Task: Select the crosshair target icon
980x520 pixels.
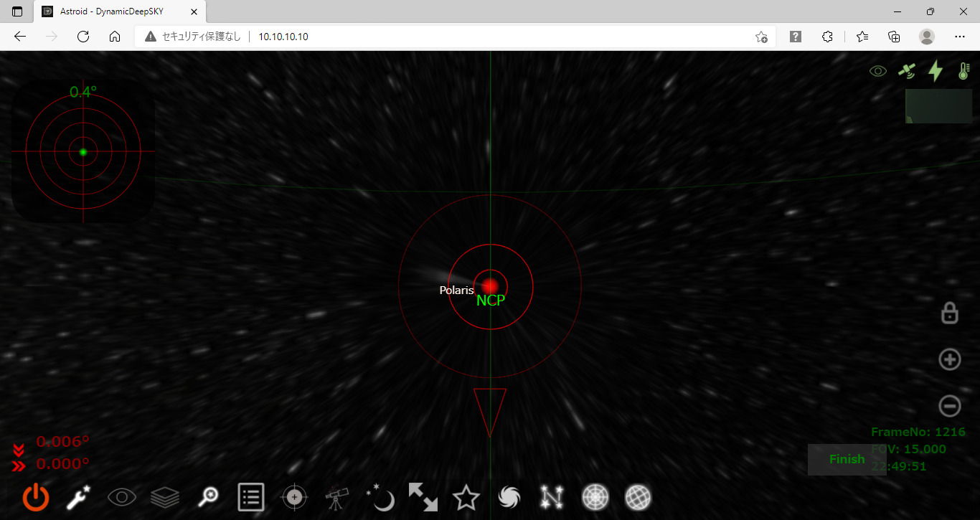Action: (294, 497)
